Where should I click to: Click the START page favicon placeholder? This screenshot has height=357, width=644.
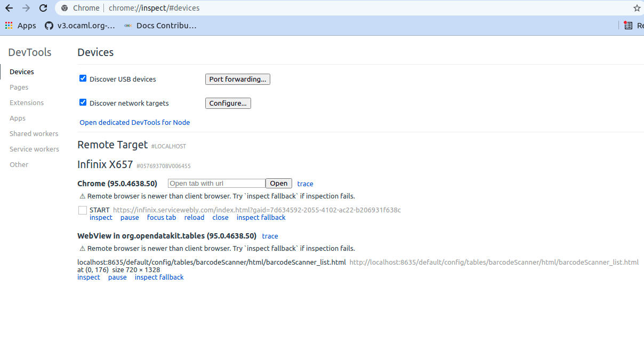(x=83, y=210)
